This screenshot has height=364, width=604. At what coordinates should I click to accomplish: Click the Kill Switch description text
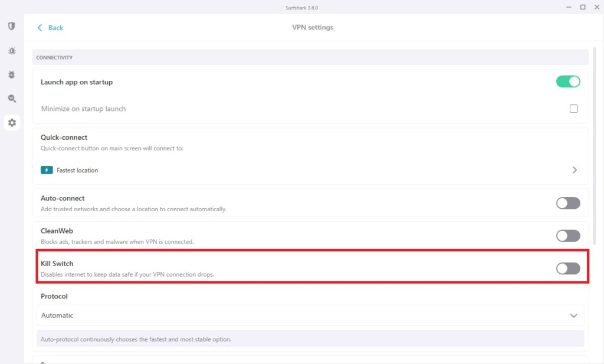click(x=127, y=275)
